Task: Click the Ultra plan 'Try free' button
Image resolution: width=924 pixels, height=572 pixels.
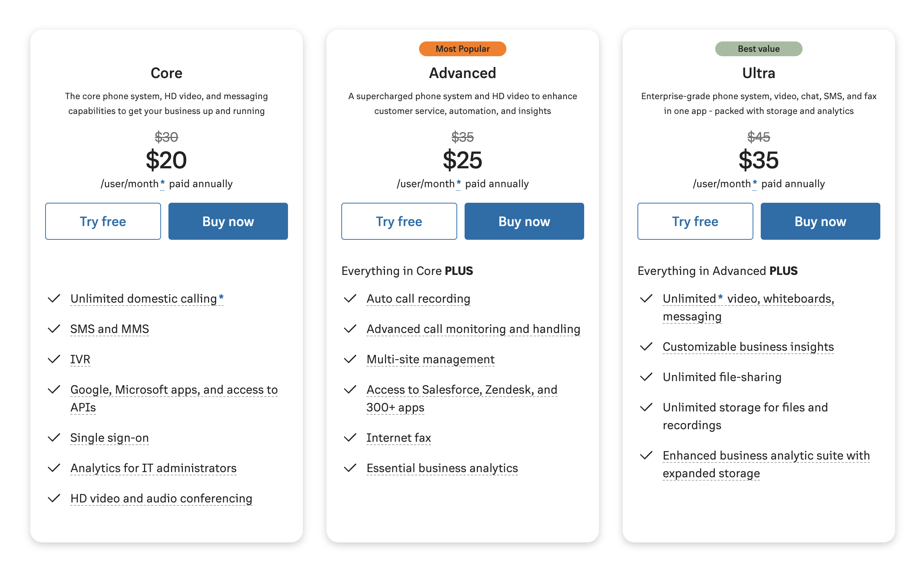Action: click(696, 221)
